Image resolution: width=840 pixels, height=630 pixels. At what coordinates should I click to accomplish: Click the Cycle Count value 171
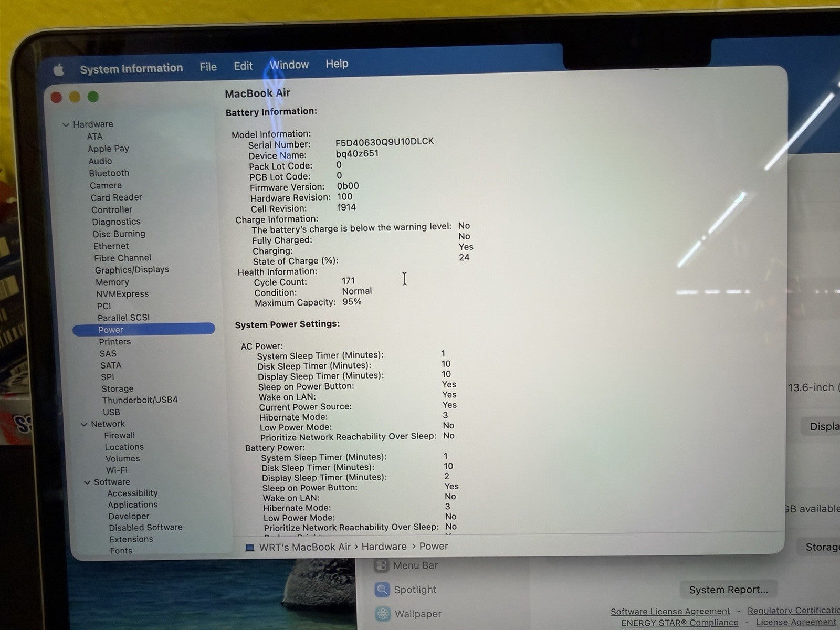(348, 281)
